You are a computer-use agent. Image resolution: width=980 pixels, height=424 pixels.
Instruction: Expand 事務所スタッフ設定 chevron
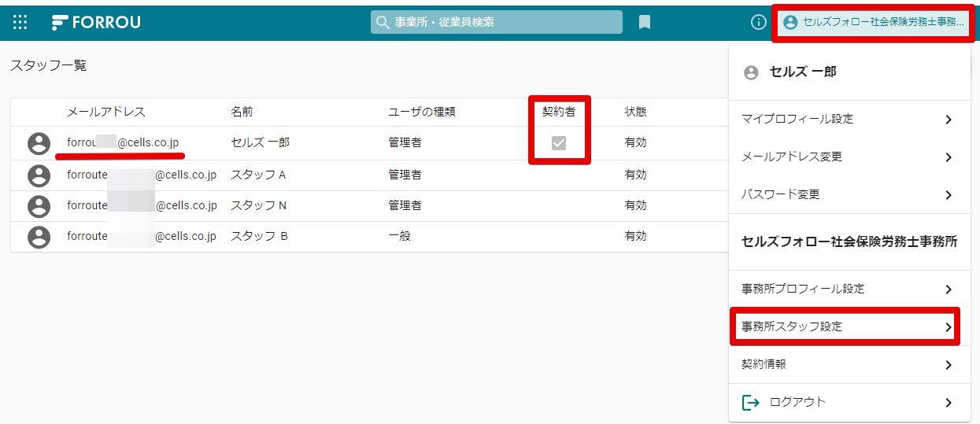(949, 327)
